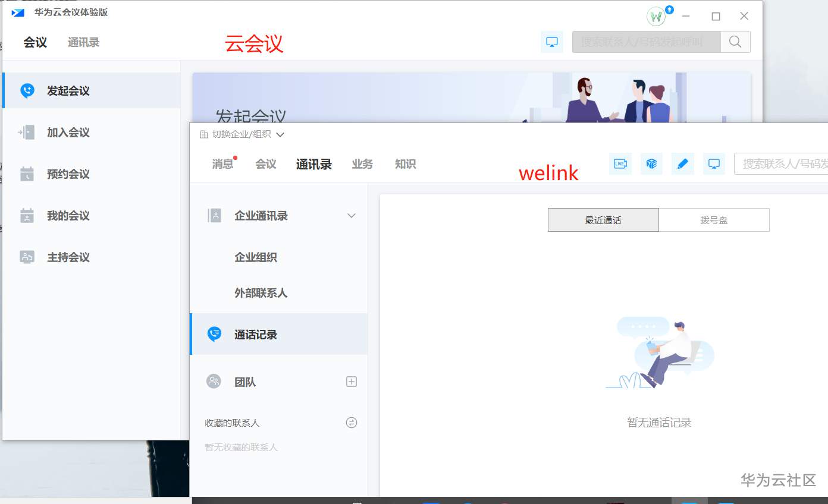This screenshot has height=504, width=828.
Task: Click the plus icon beside 团队
Action: pyautogui.click(x=352, y=382)
